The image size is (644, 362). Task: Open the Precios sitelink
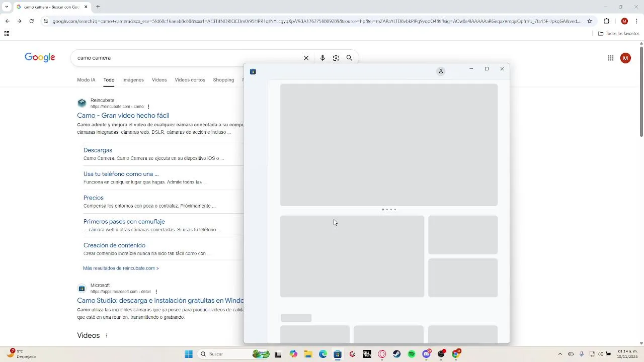tap(94, 198)
